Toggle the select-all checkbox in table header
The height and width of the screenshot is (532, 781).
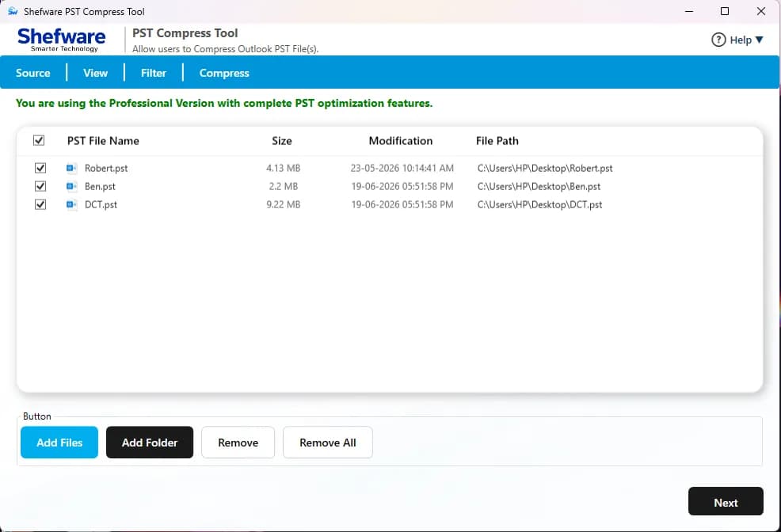39,140
